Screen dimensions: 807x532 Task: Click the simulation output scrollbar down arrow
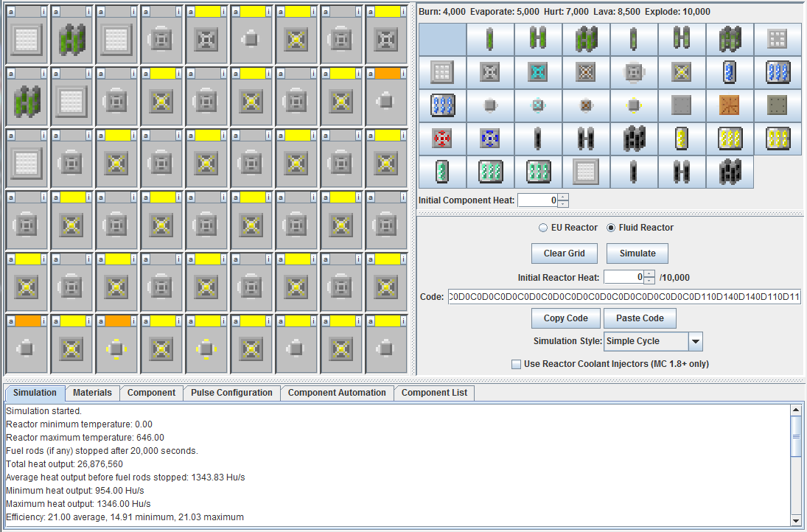pyautogui.click(x=795, y=521)
